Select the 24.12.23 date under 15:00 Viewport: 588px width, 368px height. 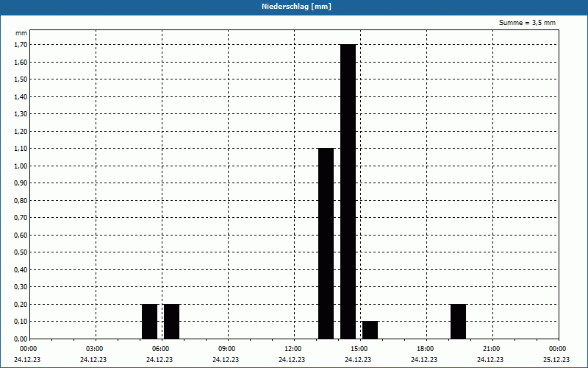358,360
